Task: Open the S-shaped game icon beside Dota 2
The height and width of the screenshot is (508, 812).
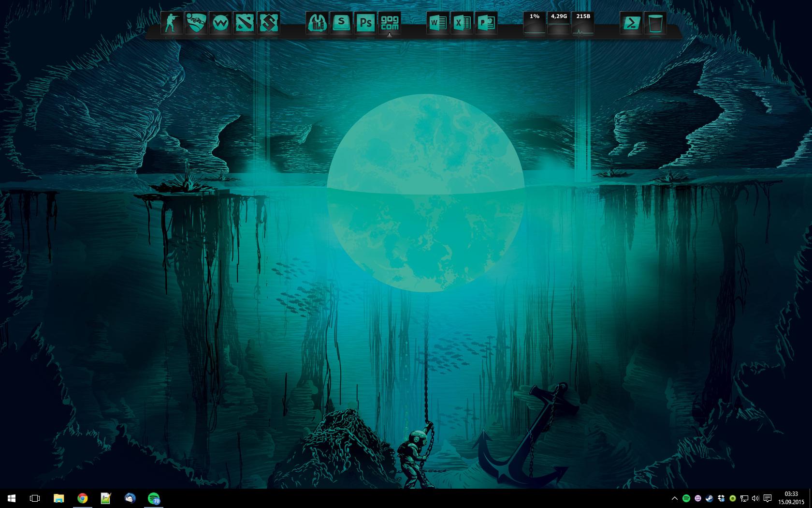Action: coord(268,23)
